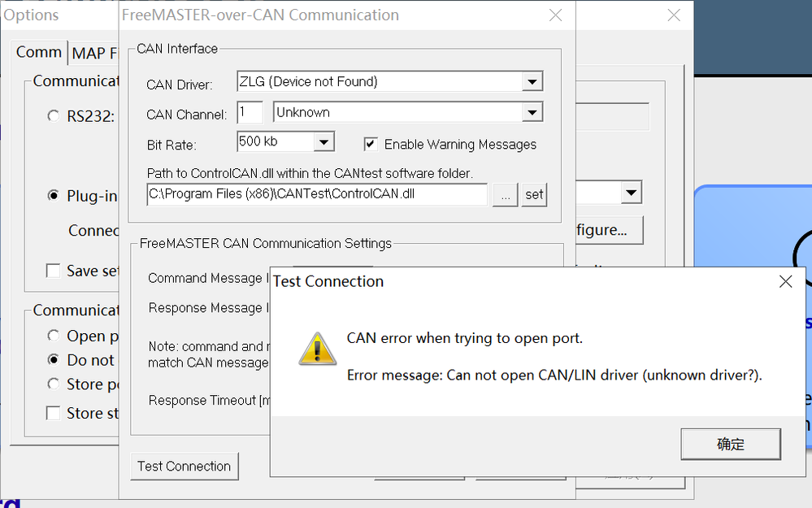Click the 确定 confirmation button
The image size is (812, 508).
pyautogui.click(x=730, y=444)
